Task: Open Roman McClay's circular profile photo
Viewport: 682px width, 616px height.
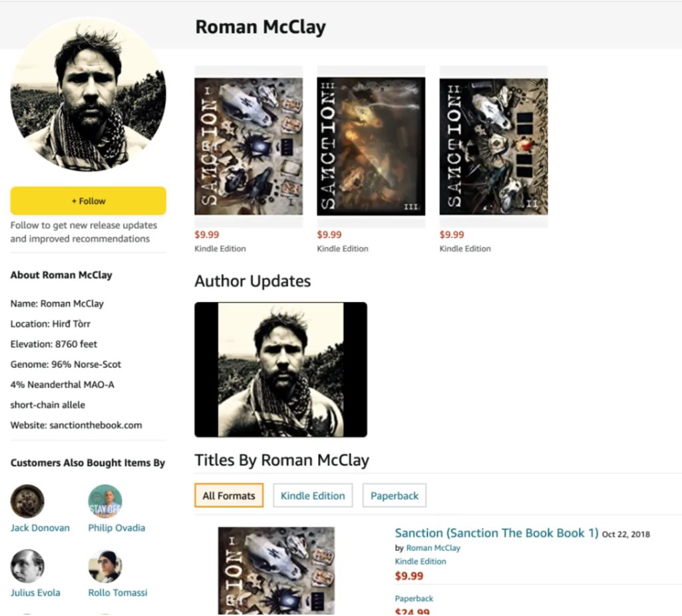Action: 88,94
